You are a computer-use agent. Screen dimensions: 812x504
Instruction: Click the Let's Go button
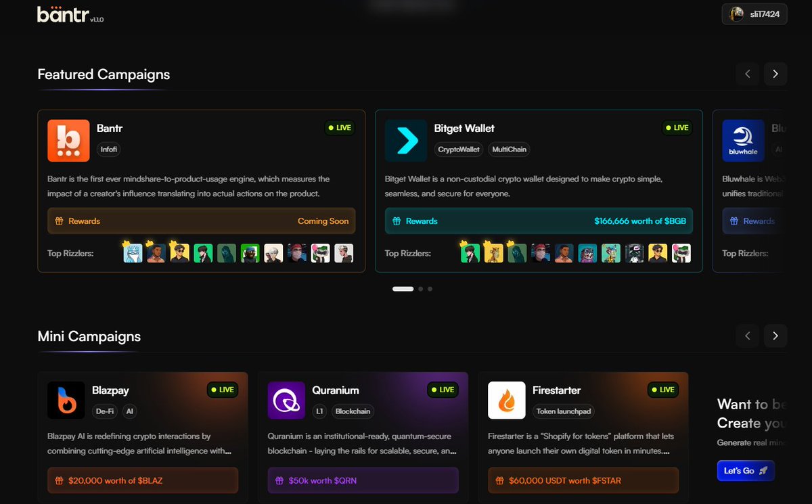[746, 470]
